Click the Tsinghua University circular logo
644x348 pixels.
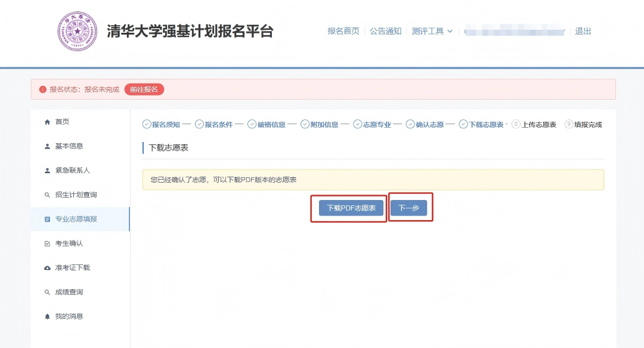[x=78, y=31]
